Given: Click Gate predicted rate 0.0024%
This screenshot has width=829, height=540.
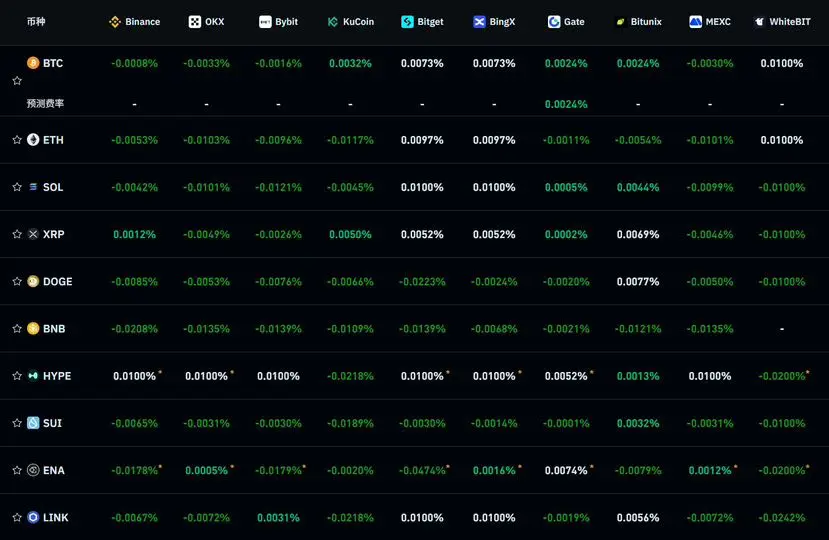Looking at the screenshot, I should [x=566, y=104].
